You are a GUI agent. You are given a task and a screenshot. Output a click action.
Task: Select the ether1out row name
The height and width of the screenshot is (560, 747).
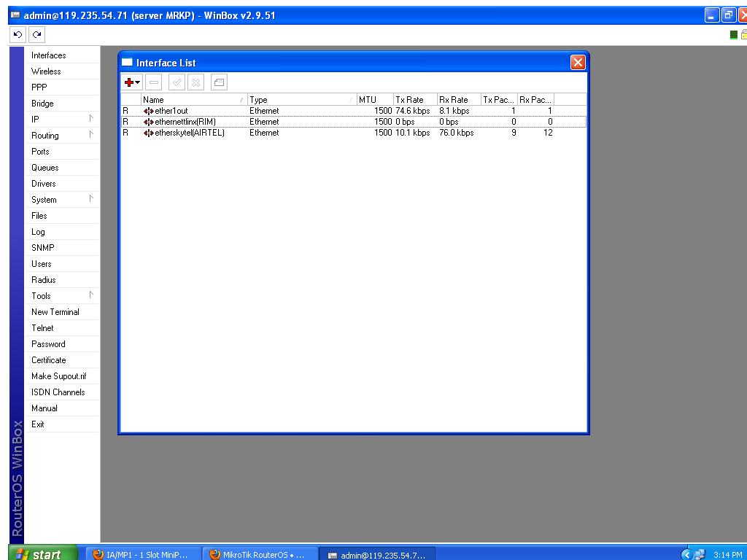[171, 111]
